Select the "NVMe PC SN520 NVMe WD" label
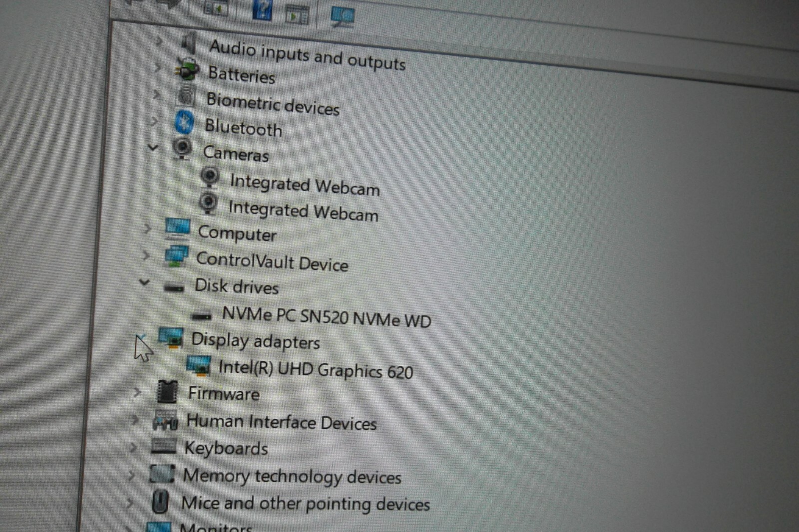The image size is (799, 532). pos(327,316)
